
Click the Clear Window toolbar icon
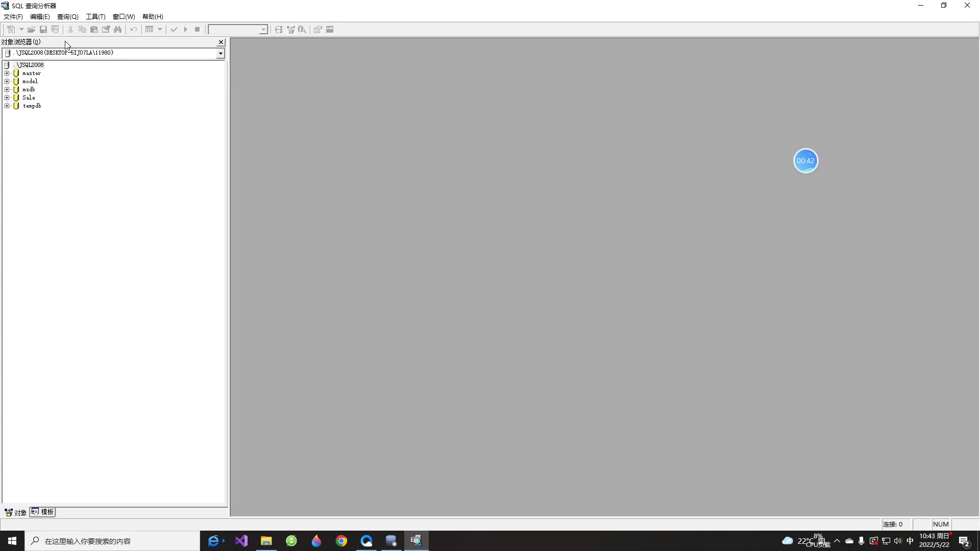(x=106, y=30)
